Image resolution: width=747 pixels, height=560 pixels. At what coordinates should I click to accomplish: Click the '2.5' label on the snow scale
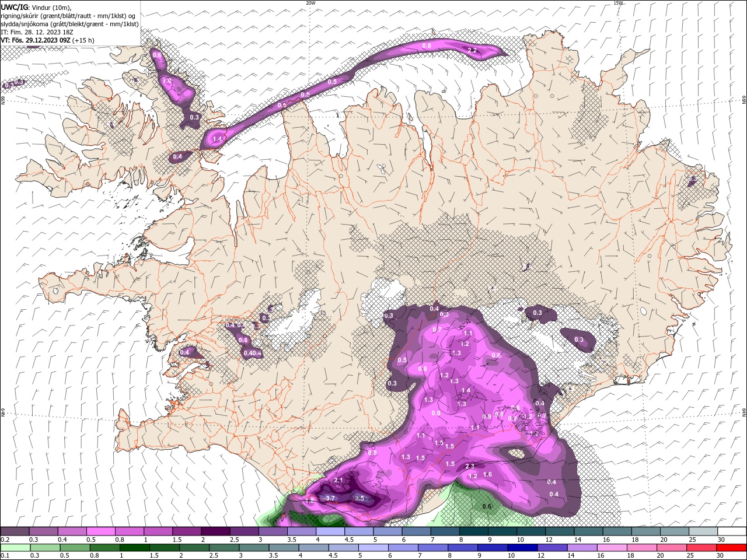coord(234,540)
